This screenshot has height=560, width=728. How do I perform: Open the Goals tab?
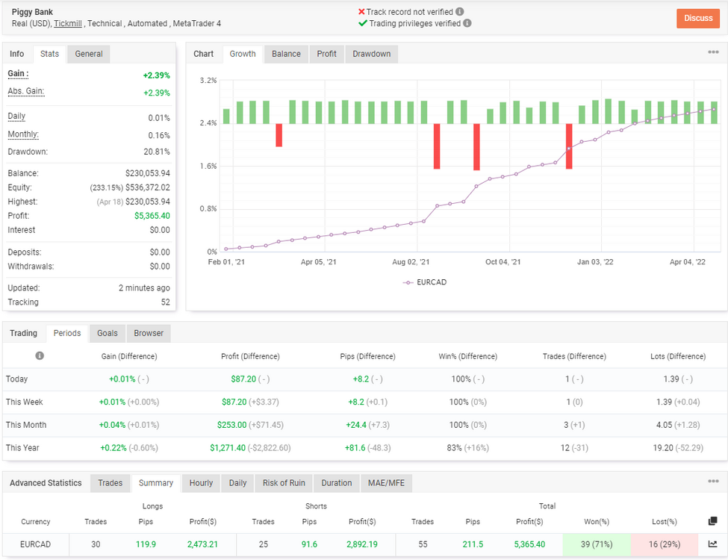pyautogui.click(x=108, y=334)
